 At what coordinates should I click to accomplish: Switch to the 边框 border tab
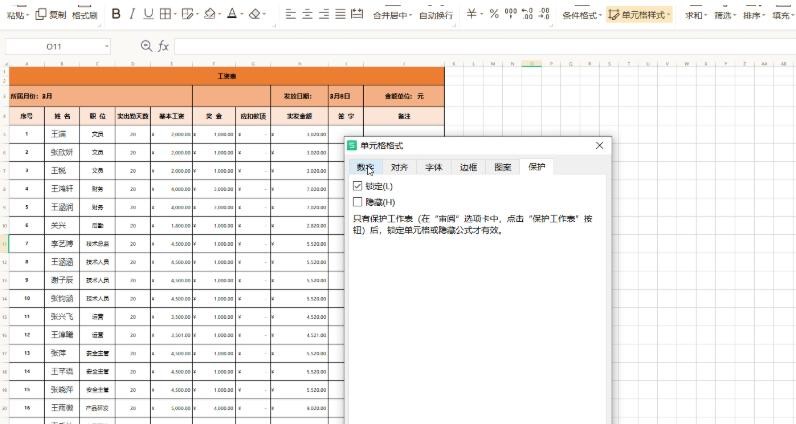point(468,167)
